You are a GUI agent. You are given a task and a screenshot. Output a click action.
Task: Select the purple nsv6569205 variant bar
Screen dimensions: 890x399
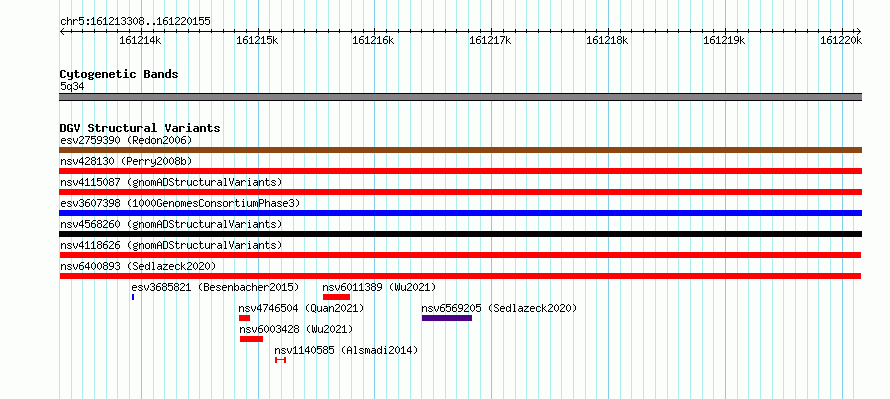447,318
